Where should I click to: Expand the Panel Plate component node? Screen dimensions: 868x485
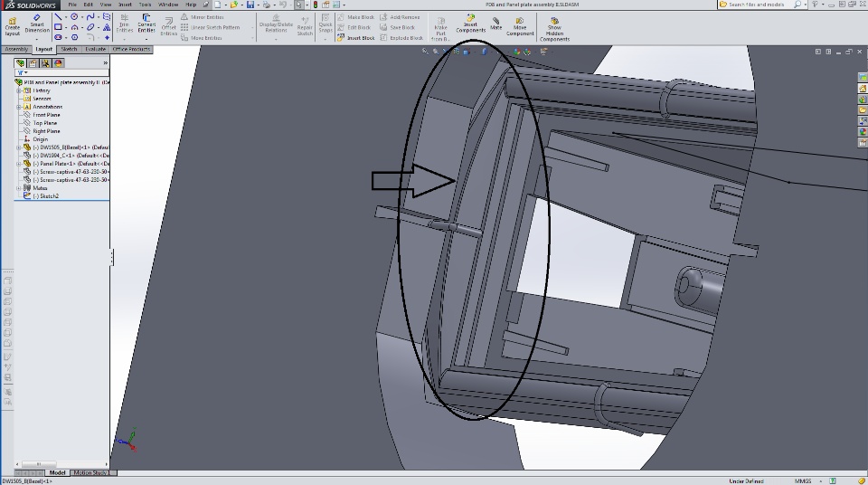click(x=19, y=164)
